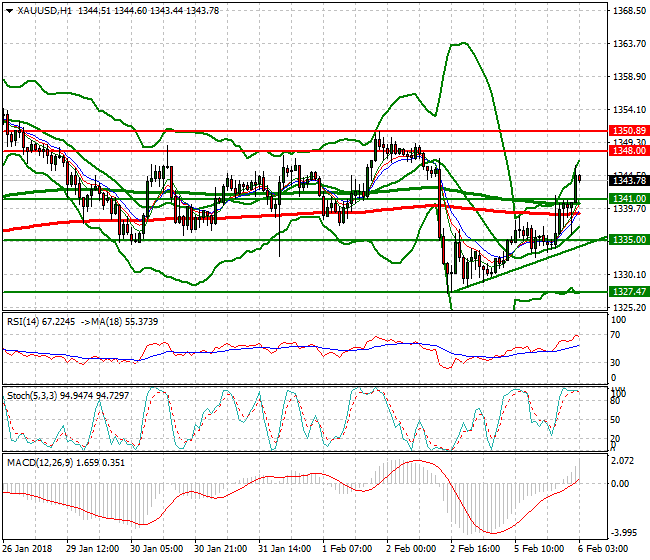Click the XAUUSD,H1 chart title label

pos(36,9)
